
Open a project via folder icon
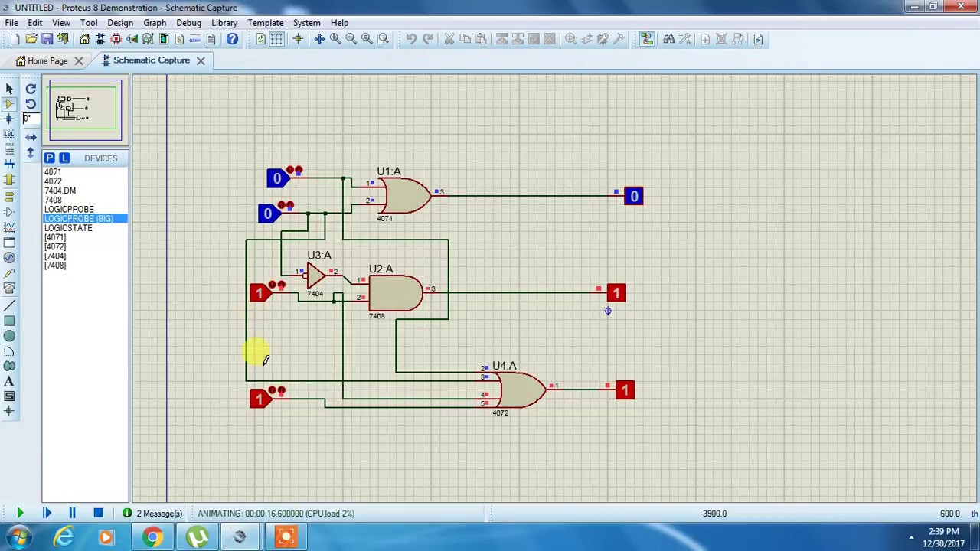[x=31, y=39]
